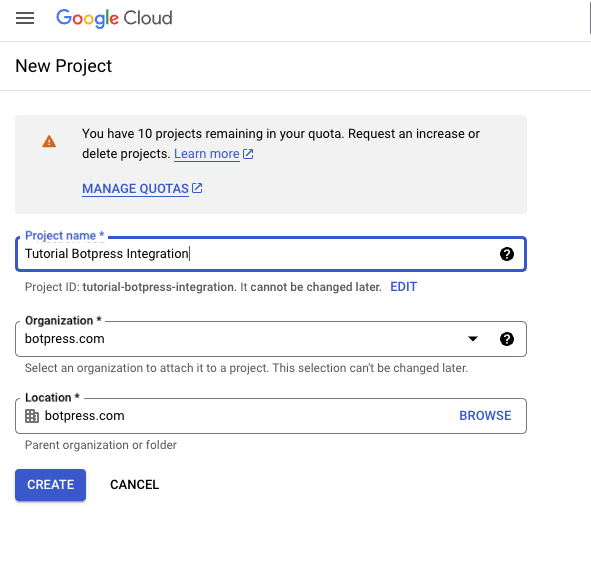Click external-link icon beside MANAGE QUOTAS
Viewport: 591px width, 583px height.
click(x=197, y=188)
